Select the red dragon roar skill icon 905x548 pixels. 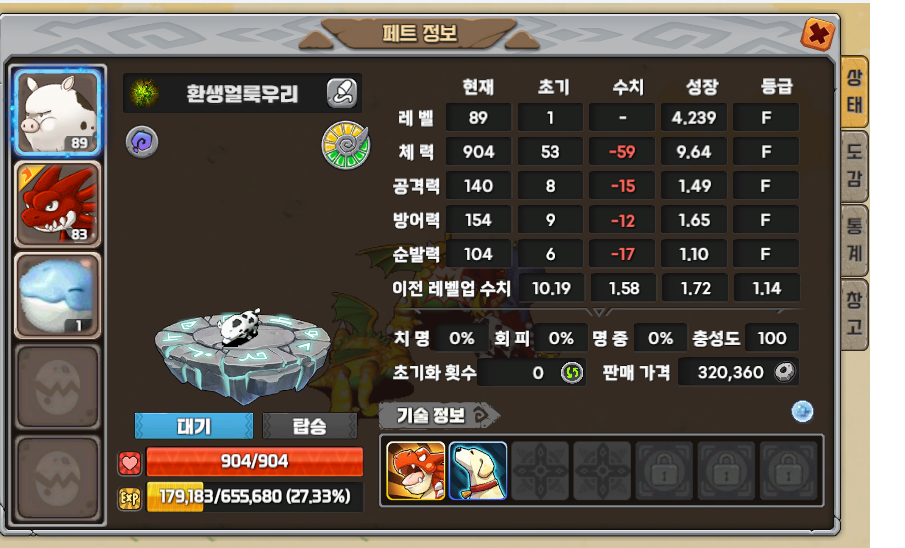coord(416,471)
